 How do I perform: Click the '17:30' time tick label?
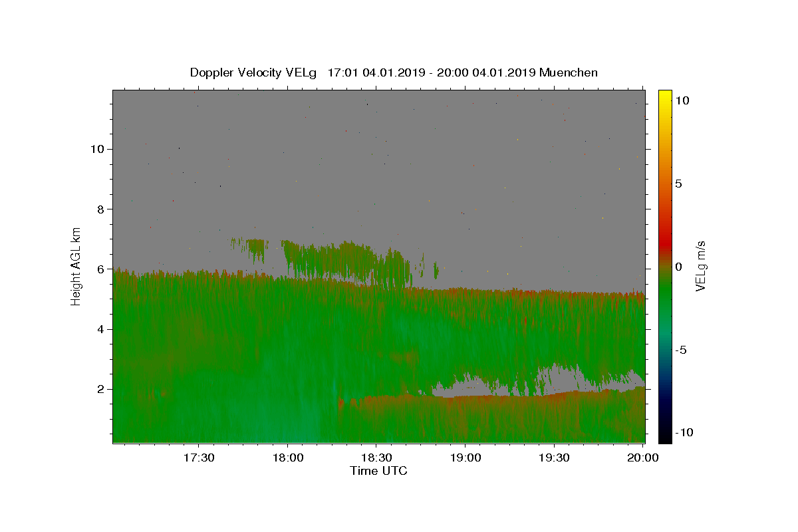pyautogui.click(x=199, y=458)
